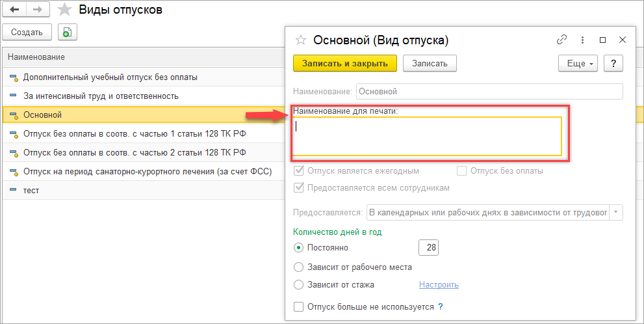Star the Виды отпусков list as favorite
Image resolution: width=644 pixels, height=324 pixels.
click(64, 10)
